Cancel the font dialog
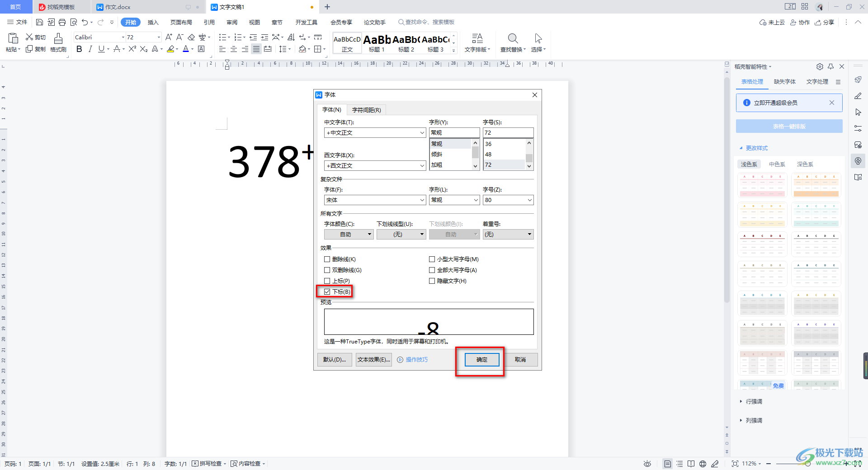The height and width of the screenshot is (470, 868). click(x=520, y=360)
